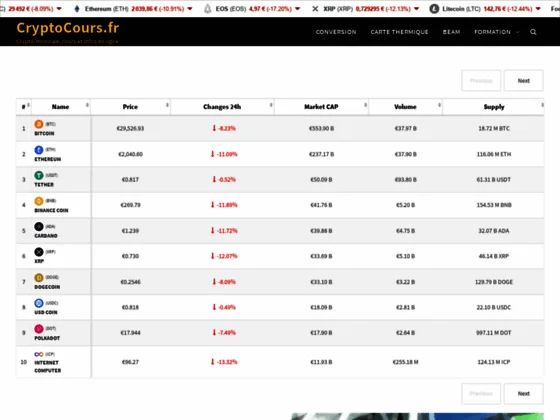Click Internet Computer volume €255.18 M
Viewport: 560px width, 420px height.
(405, 362)
